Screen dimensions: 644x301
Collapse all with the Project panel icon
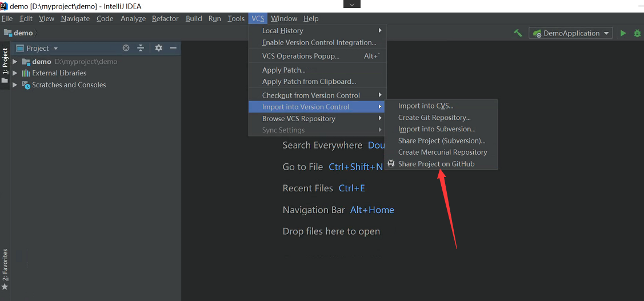pyautogui.click(x=141, y=48)
